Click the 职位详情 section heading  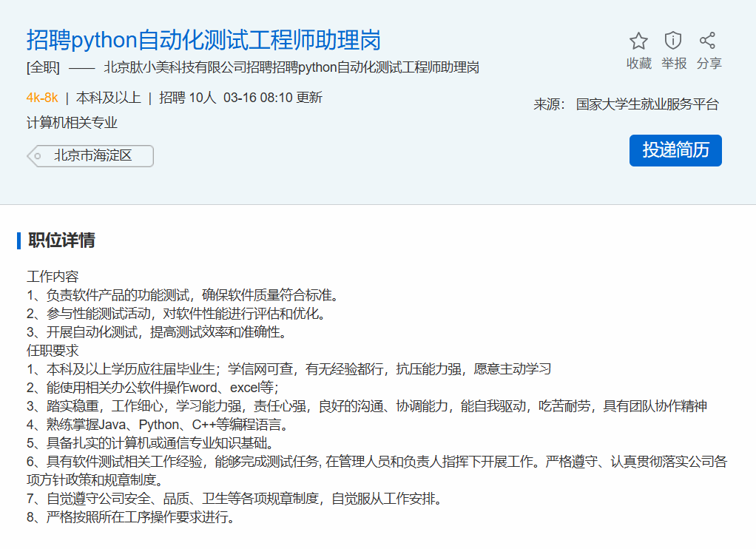pos(61,240)
